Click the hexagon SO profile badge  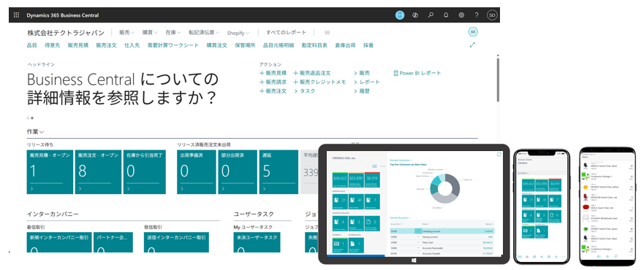point(473,32)
